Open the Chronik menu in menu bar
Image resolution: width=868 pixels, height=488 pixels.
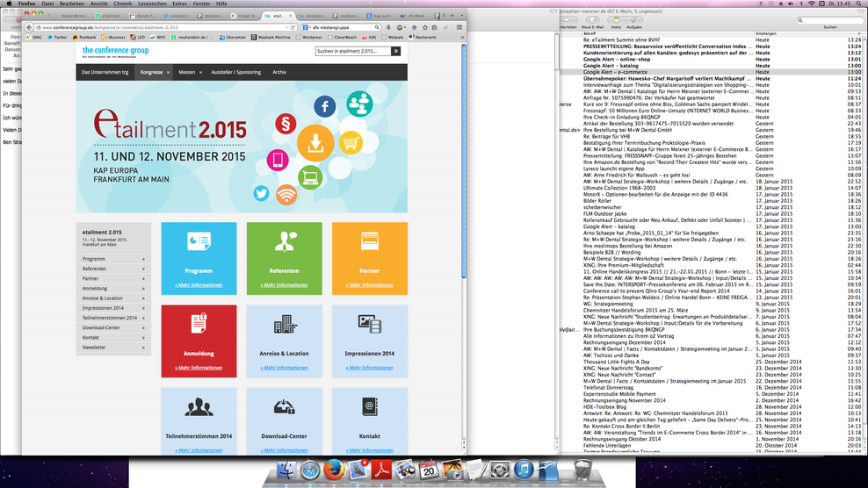pyautogui.click(x=123, y=4)
